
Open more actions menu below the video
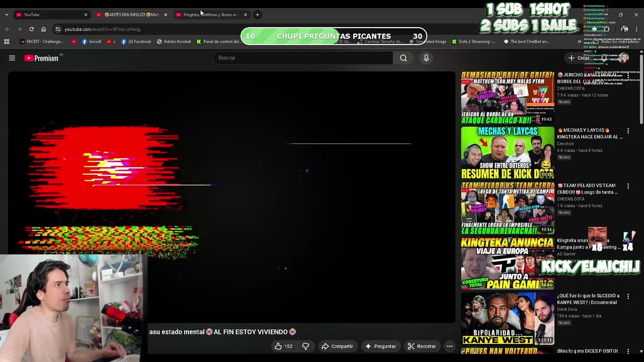point(450,346)
